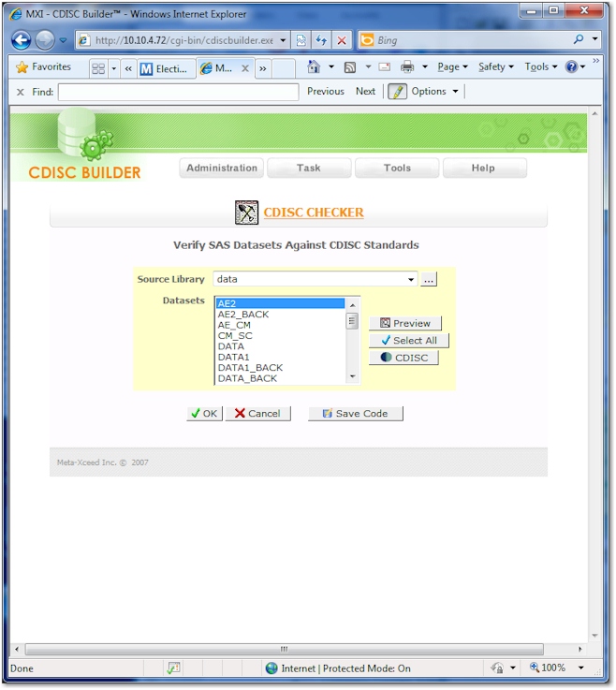The height and width of the screenshot is (690, 616).
Task: Open the page Help menu button
Action: click(484, 169)
